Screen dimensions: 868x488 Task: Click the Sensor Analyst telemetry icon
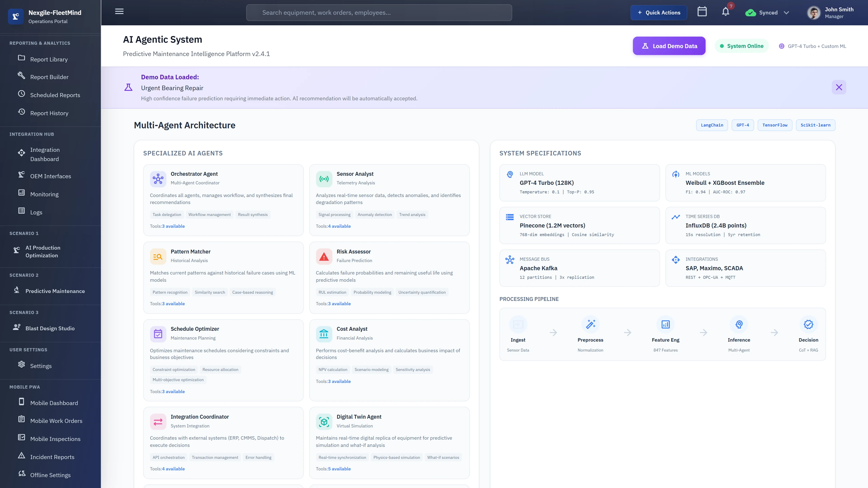point(324,179)
